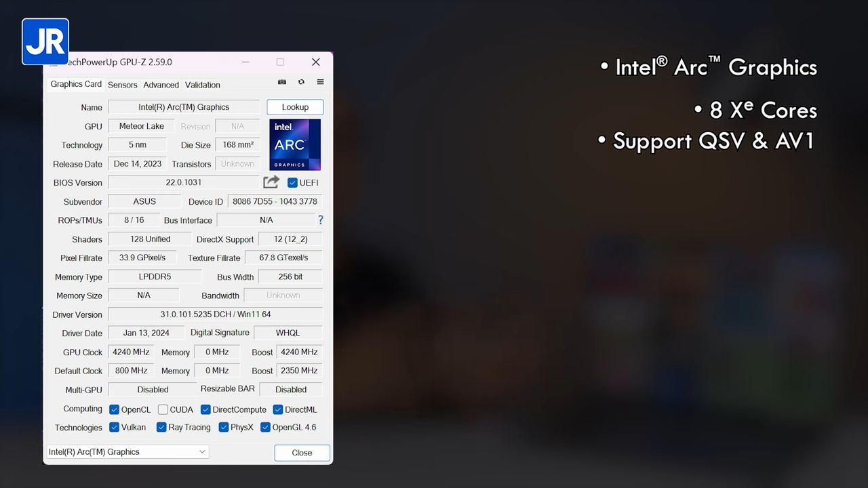Toggle the UEFI checkbox
868x488 pixels.
pyautogui.click(x=292, y=182)
